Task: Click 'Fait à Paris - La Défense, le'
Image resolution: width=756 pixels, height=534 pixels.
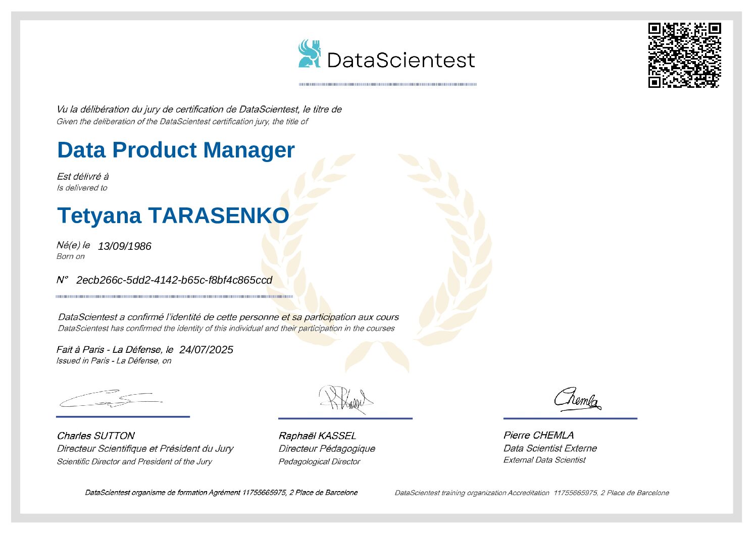Action: click(x=115, y=350)
